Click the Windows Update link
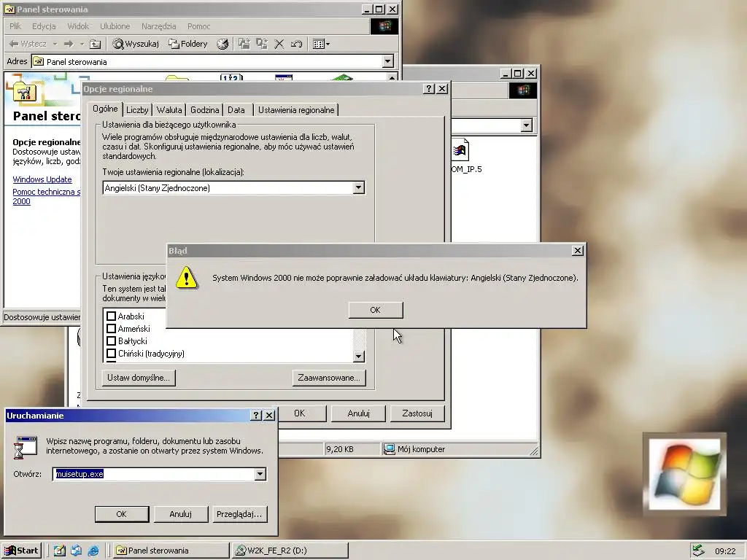This screenshot has height=560, width=747. click(x=42, y=179)
